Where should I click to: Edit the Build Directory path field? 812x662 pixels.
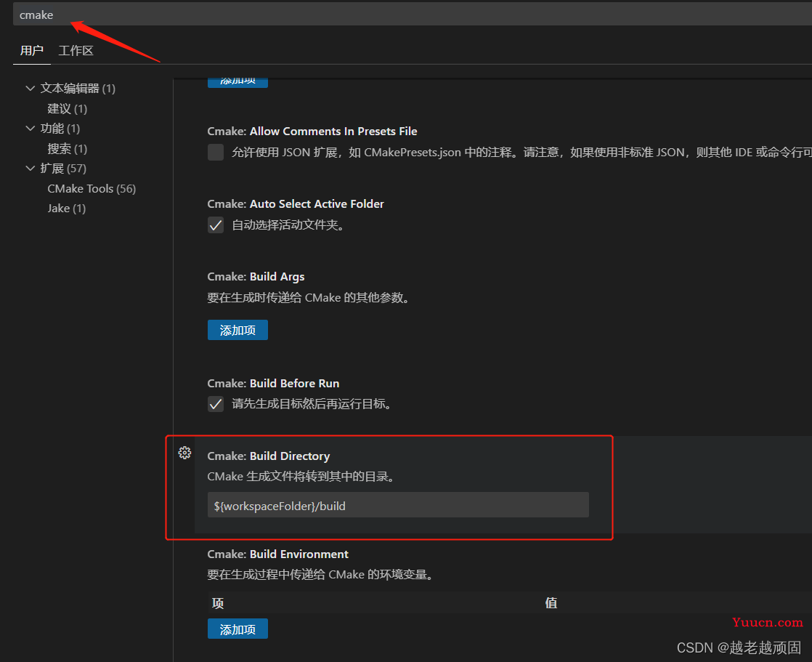(398, 505)
